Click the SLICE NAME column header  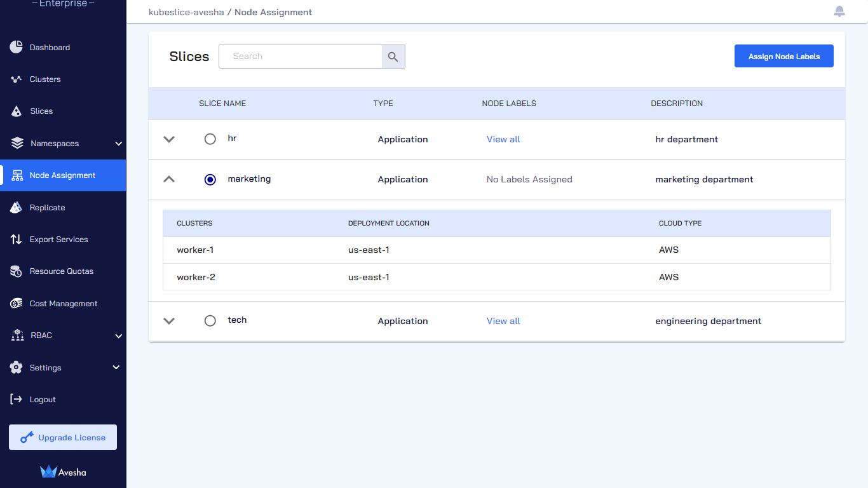[x=222, y=104]
